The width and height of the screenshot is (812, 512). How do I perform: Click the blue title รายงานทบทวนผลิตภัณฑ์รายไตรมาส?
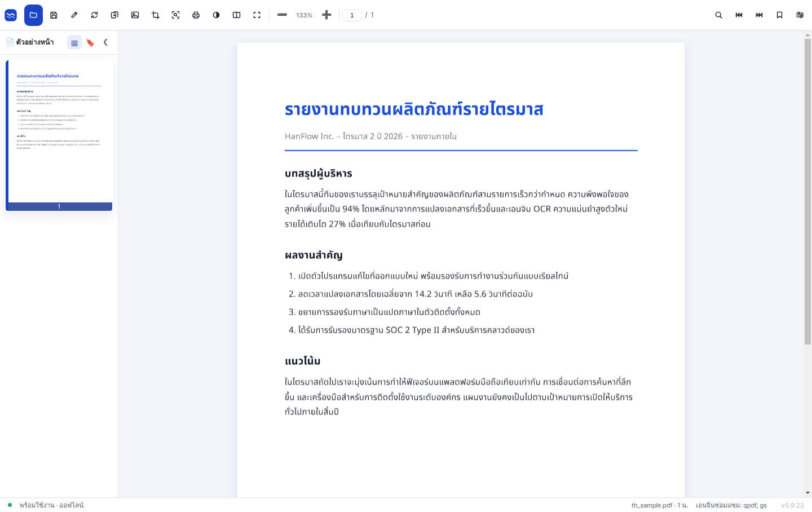414,109
